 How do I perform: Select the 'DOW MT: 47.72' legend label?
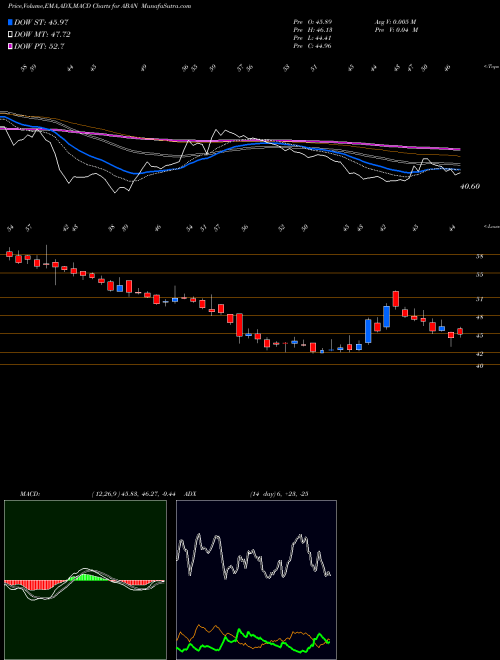click(42, 35)
